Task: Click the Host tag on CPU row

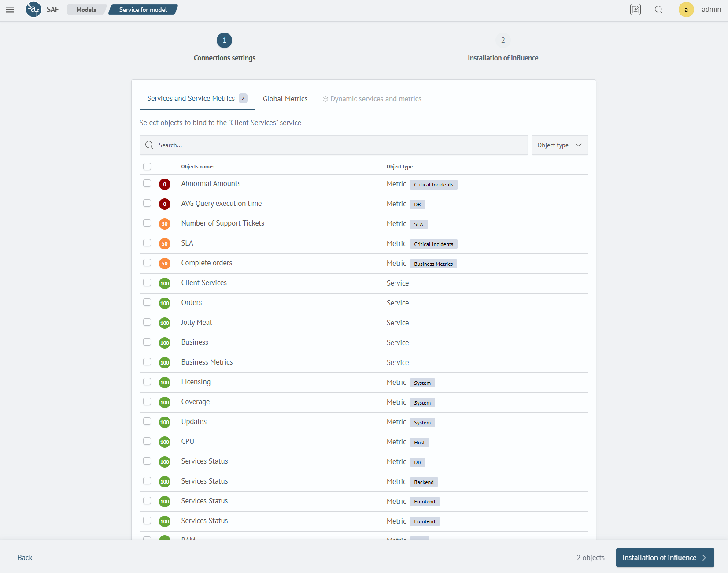Action: point(419,443)
